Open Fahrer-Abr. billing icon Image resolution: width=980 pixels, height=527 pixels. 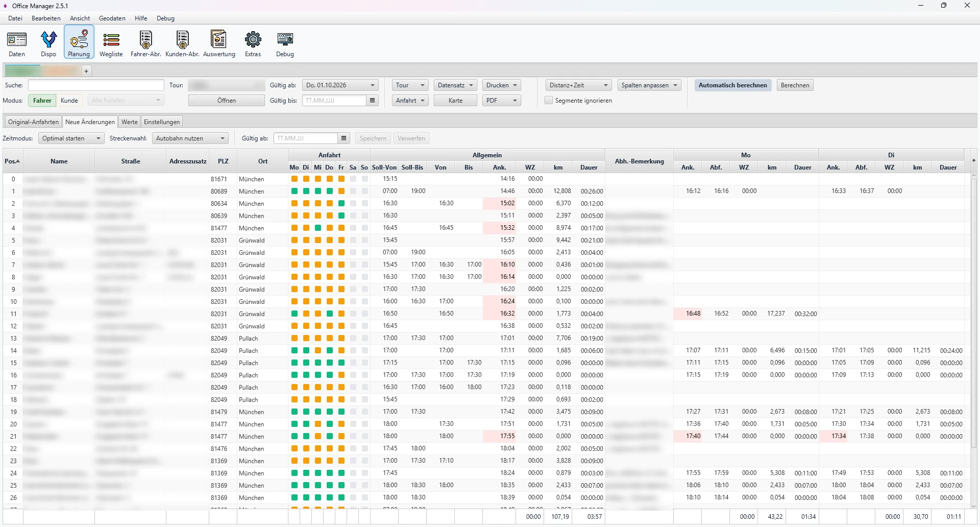[146, 43]
